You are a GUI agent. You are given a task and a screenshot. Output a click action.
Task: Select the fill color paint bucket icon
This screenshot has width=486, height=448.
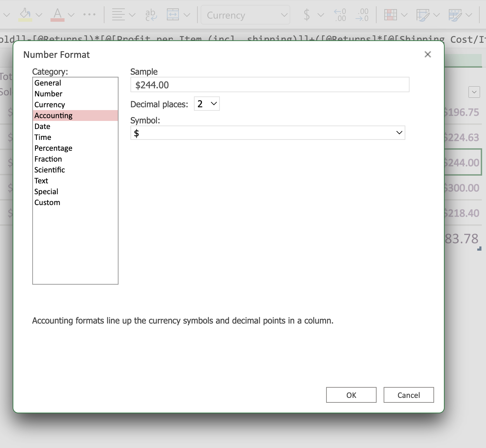[25, 15]
